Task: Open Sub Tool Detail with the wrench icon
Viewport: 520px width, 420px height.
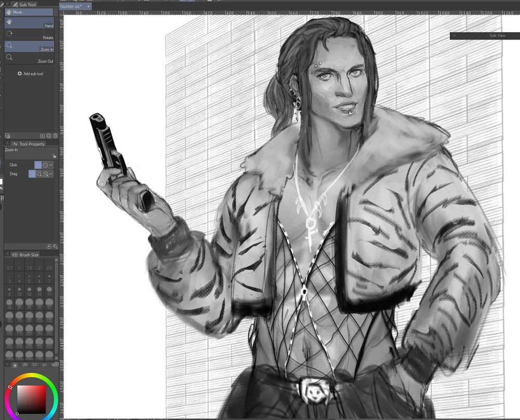Action: [x=56, y=246]
